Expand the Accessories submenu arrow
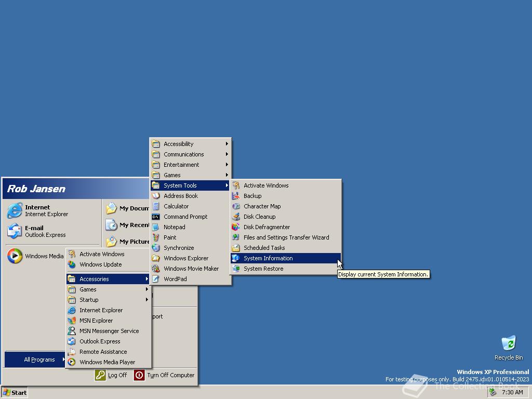Image resolution: width=532 pixels, height=399 pixels. [147, 279]
